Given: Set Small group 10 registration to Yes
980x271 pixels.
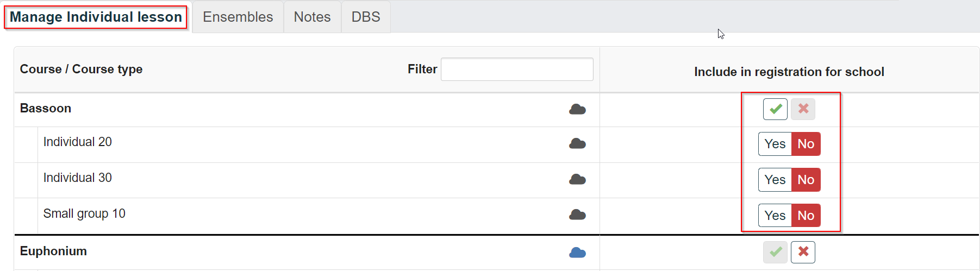Looking at the screenshot, I should point(775,216).
